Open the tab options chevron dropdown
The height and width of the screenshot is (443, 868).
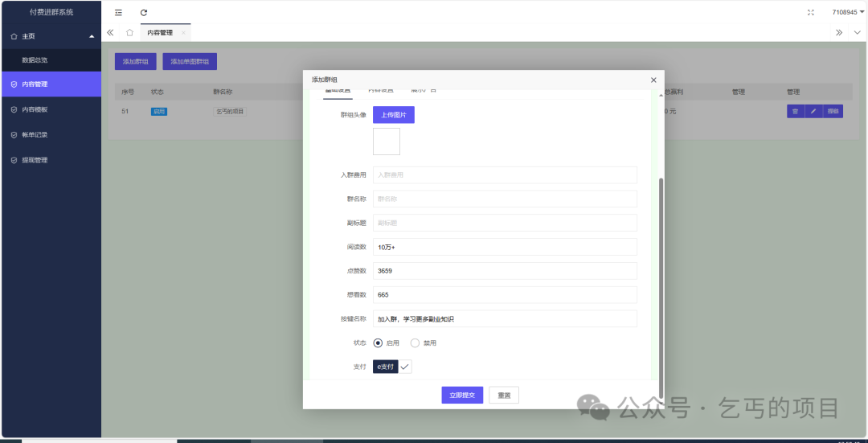tap(857, 33)
